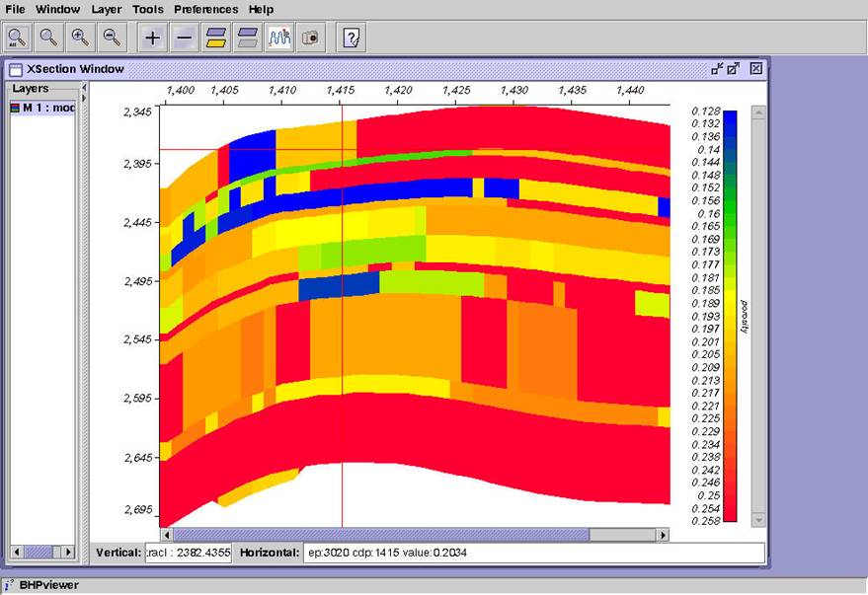The height and width of the screenshot is (595, 868).
Task: Click the Vertical readout field
Action: 189,553
